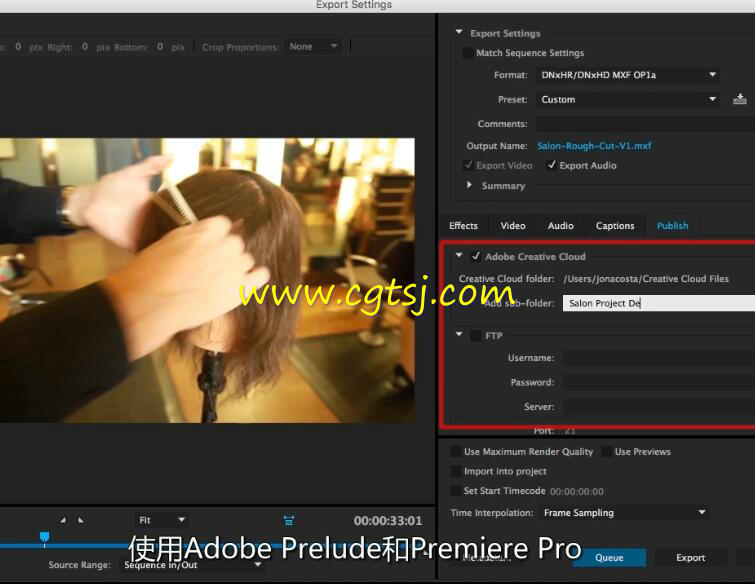Click the crop Right pixel value
Viewport: 755px width, 584px height.
click(x=85, y=47)
